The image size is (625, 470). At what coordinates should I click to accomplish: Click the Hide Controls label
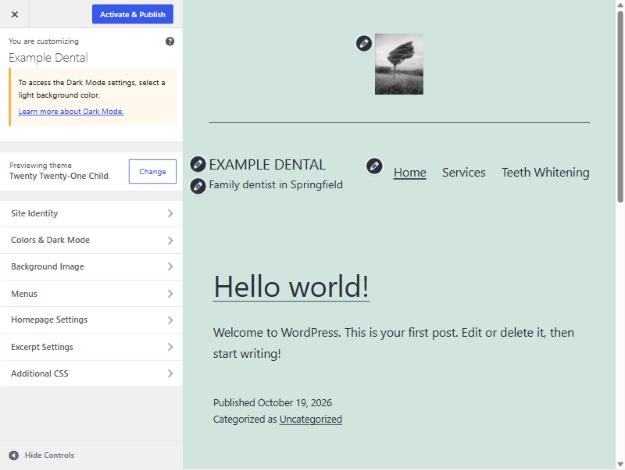(49, 455)
